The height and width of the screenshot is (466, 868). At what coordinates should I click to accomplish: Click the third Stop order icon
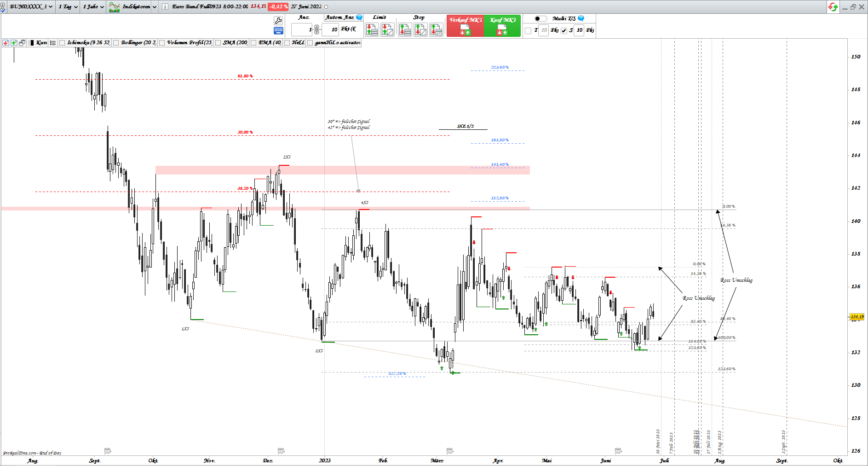click(436, 30)
